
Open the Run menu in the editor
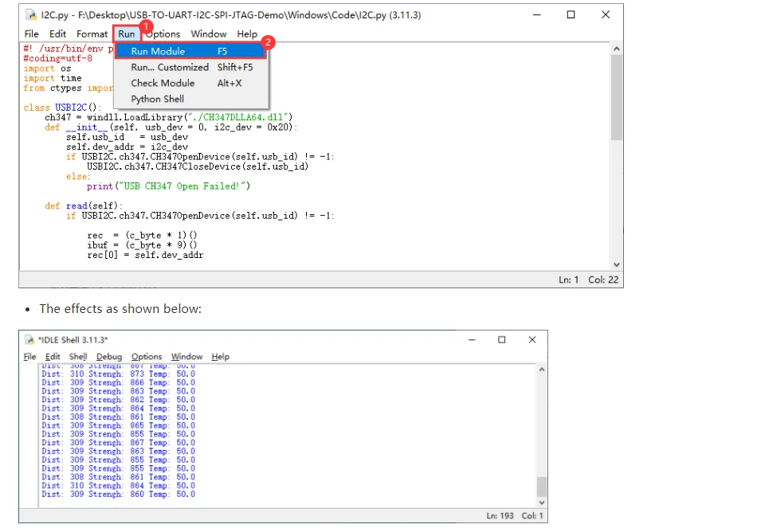127,33
